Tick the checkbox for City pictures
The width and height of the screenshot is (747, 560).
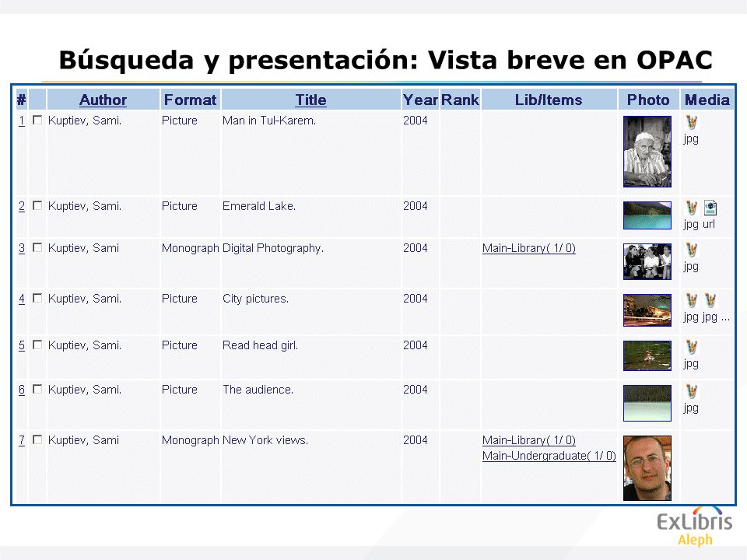tap(37, 298)
